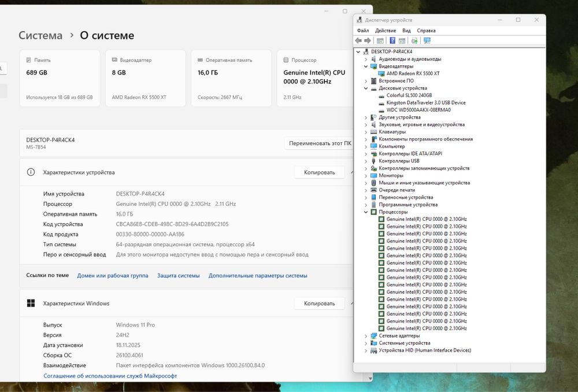Click the drive icon of Kingston DataTraveler
Image resolution: width=578 pixels, height=392 pixels.
(x=381, y=103)
